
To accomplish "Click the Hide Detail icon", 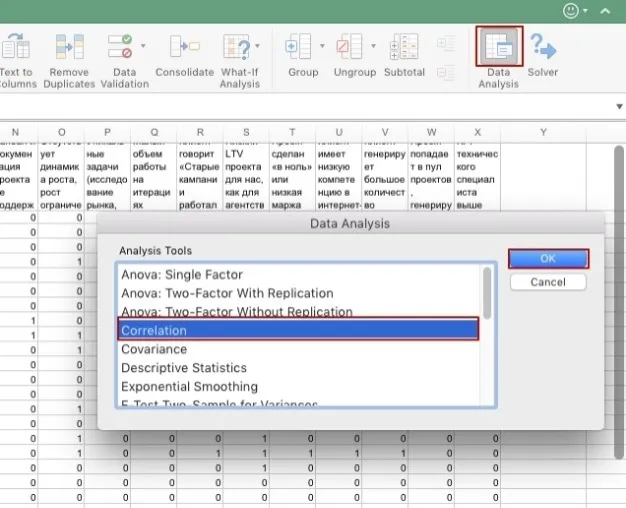I will pos(446,73).
